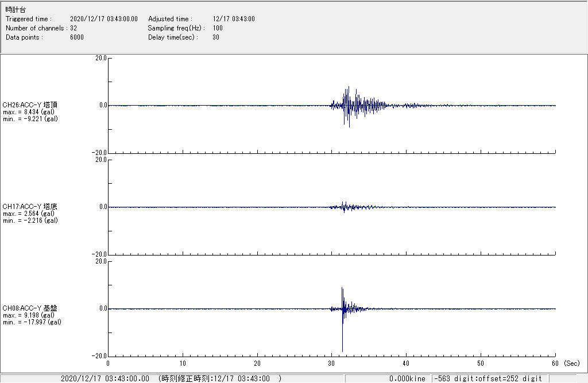Click the 10 second tick on time axis

click(x=183, y=363)
